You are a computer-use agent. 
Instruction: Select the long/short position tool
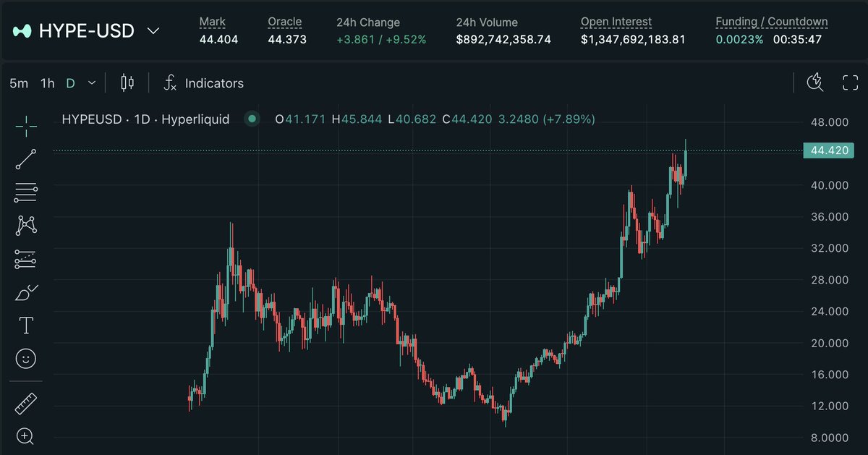pos(25,258)
